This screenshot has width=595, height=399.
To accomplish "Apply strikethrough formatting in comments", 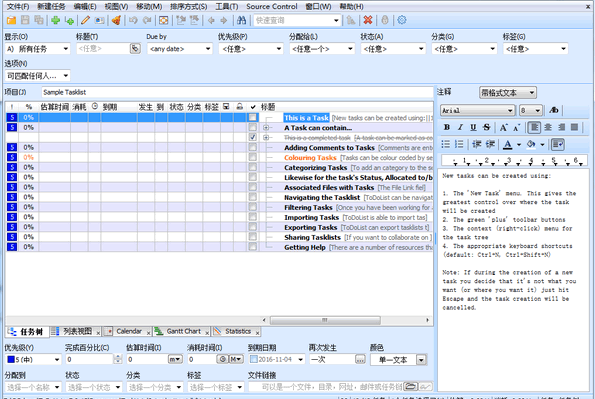I will (486, 128).
